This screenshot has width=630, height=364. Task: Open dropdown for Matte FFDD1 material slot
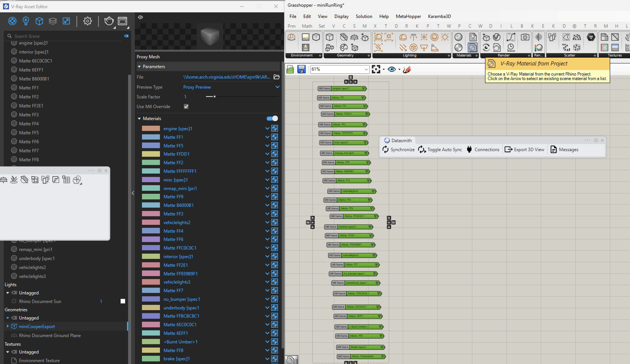coord(267,154)
